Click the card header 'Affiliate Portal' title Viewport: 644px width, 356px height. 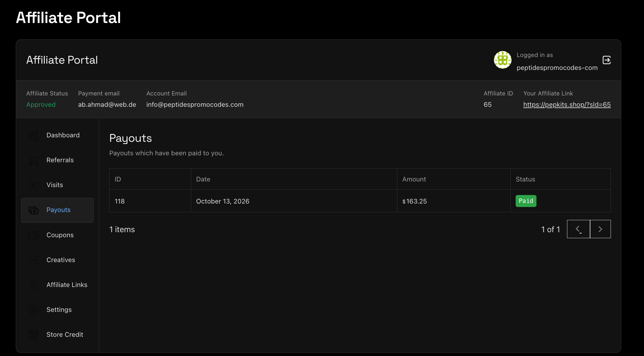[62, 60]
